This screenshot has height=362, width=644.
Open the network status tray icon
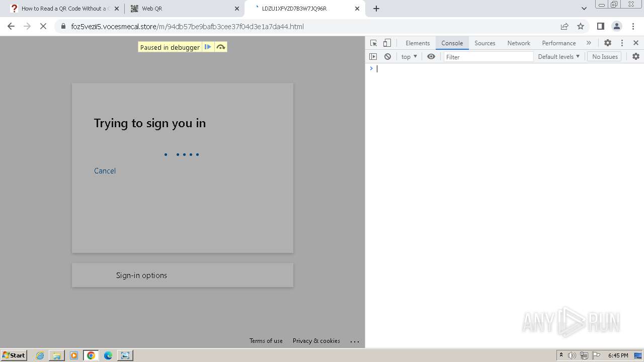pyautogui.click(x=584, y=355)
